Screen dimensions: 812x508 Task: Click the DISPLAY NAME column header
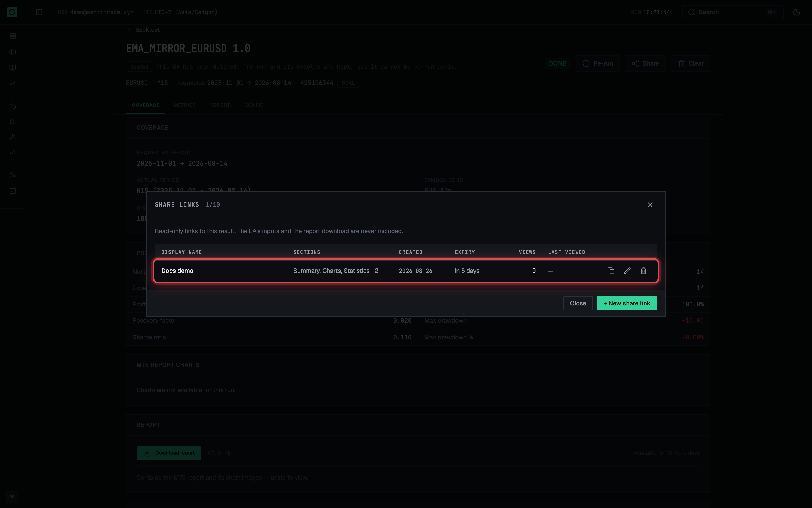[x=181, y=252]
